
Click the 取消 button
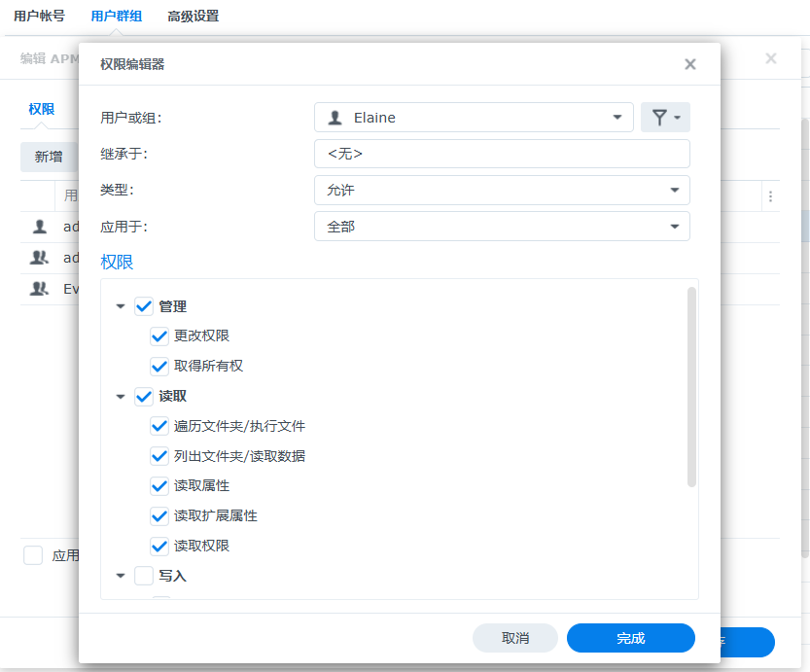click(x=514, y=638)
